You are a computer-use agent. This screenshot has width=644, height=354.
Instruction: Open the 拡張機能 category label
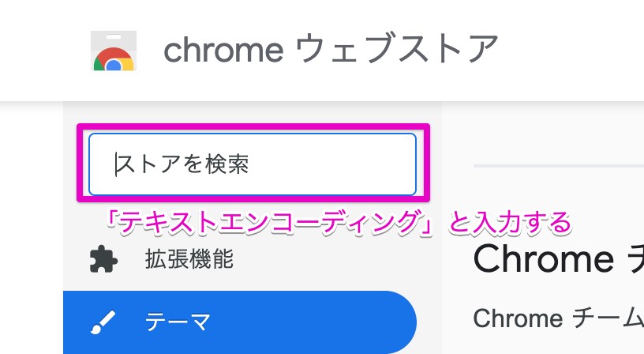pyautogui.click(x=189, y=259)
